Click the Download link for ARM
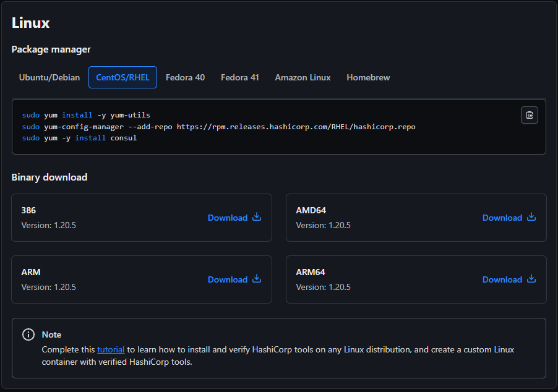The image size is (558, 392). (x=228, y=279)
